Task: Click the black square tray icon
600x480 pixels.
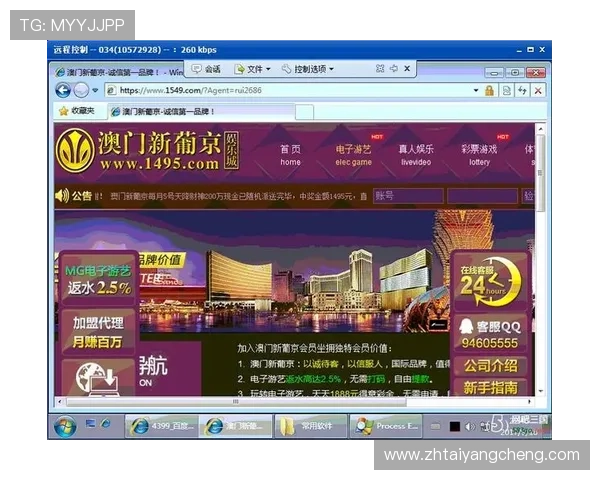Action: pos(455,426)
